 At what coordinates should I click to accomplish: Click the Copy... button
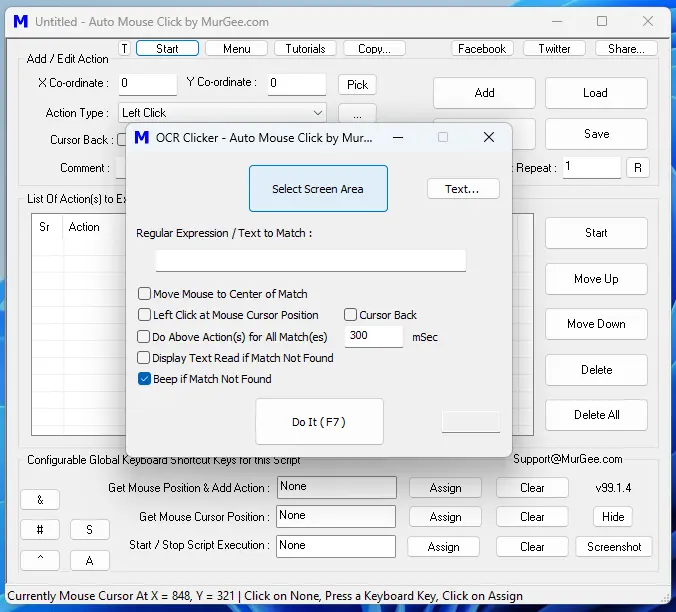[x=374, y=49]
